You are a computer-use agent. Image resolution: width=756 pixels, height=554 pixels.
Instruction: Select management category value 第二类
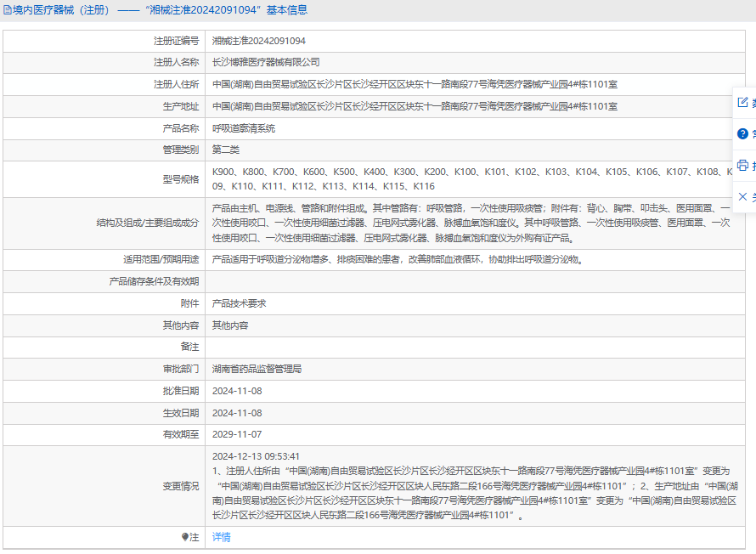point(226,150)
